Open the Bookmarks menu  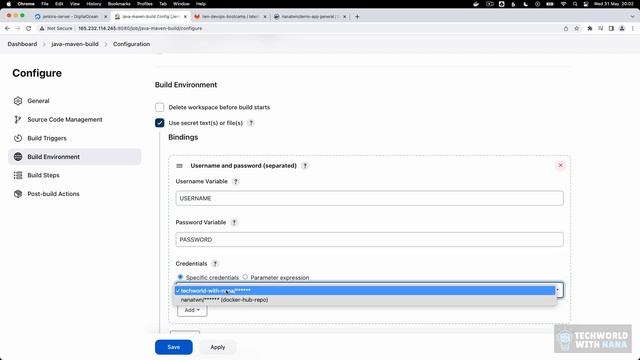coord(119,4)
